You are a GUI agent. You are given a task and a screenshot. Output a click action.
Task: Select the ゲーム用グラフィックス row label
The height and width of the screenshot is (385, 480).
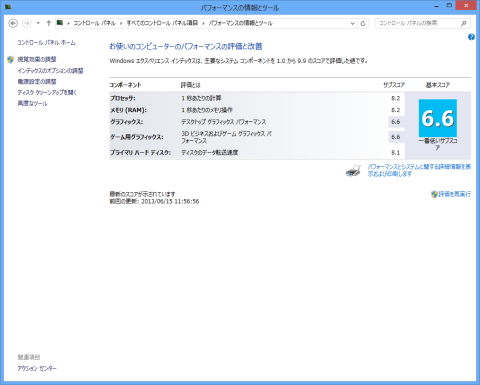tap(137, 137)
